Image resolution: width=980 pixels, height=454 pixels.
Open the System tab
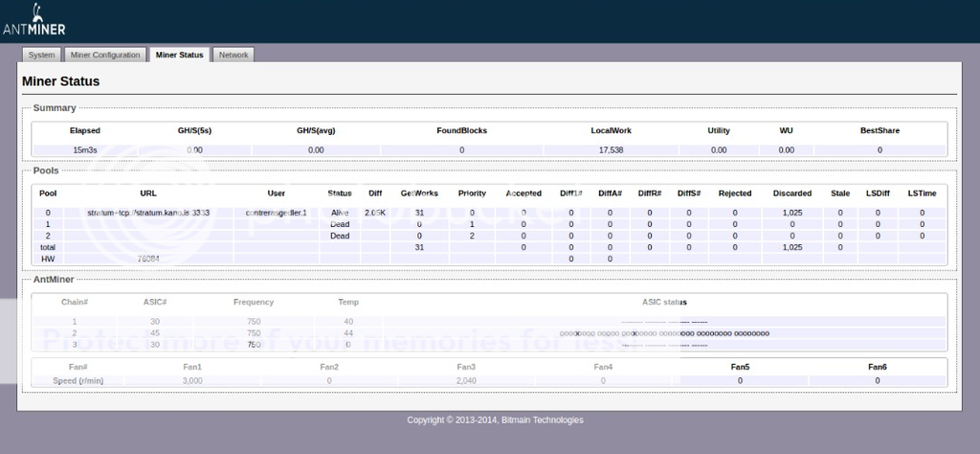[42, 55]
